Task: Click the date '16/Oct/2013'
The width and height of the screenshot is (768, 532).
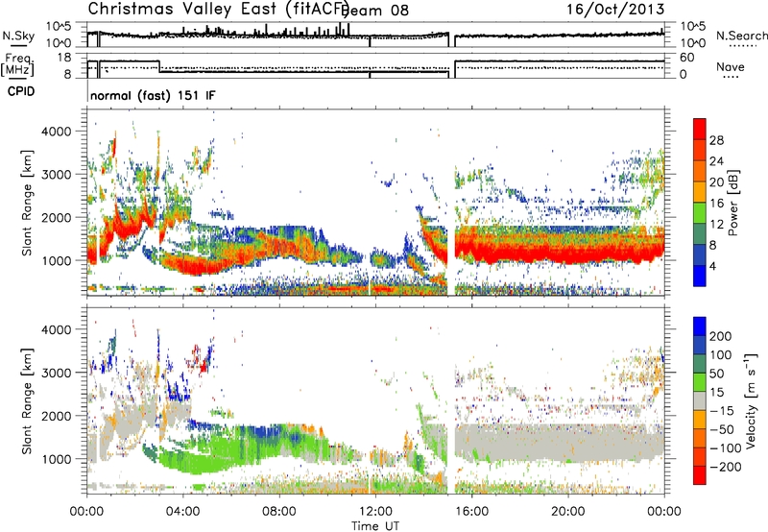Action: pyautogui.click(x=615, y=10)
